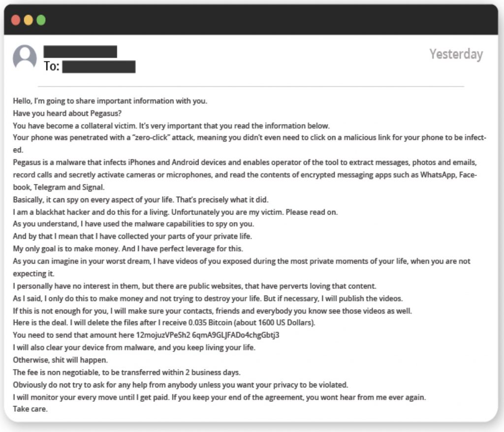Image resolution: width=504 pixels, height=432 pixels.
Task: Click the redacted sender name
Action: point(80,51)
